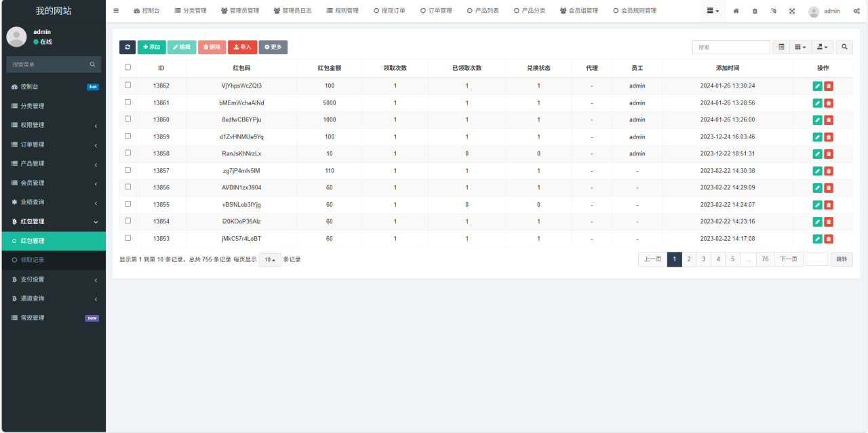Click the trash icon in top bar

pyautogui.click(x=755, y=11)
